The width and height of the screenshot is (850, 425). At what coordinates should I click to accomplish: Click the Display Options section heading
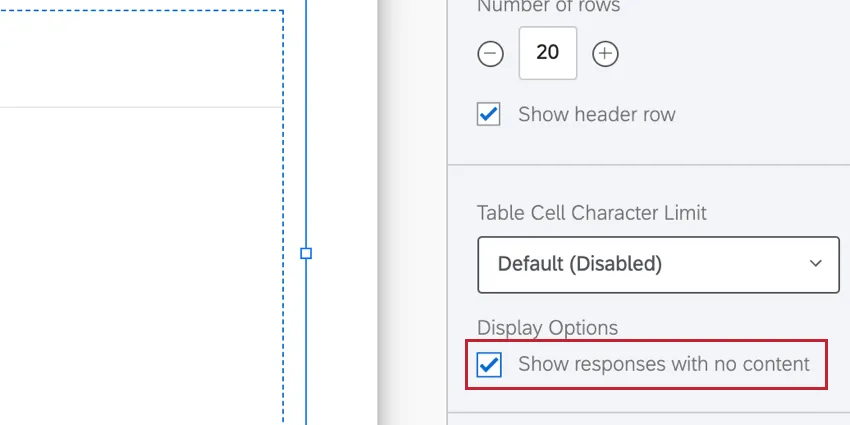point(547,328)
